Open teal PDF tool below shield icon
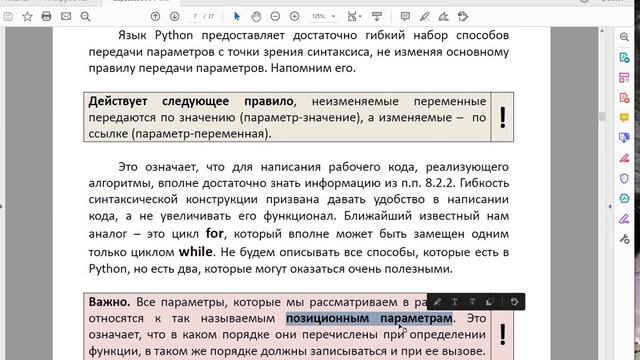 tap(624, 199)
